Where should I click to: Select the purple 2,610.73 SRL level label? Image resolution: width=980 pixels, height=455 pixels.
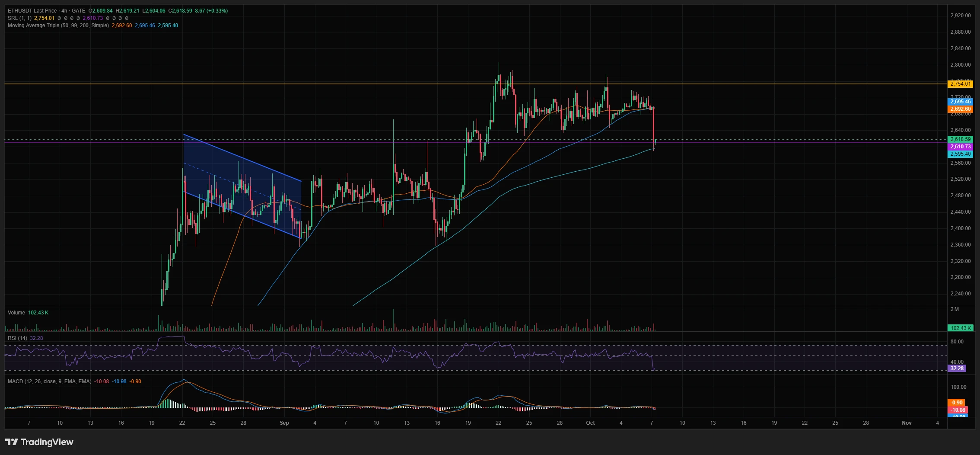tap(960, 147)
